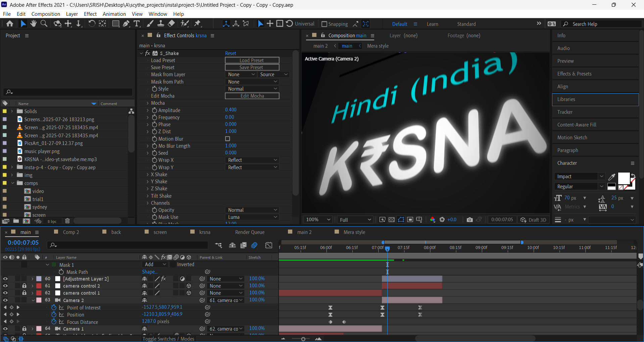The width and height of the screenshot is (644, 342).
Task: Select the Roto Brush tool
Action: (185, 23)
